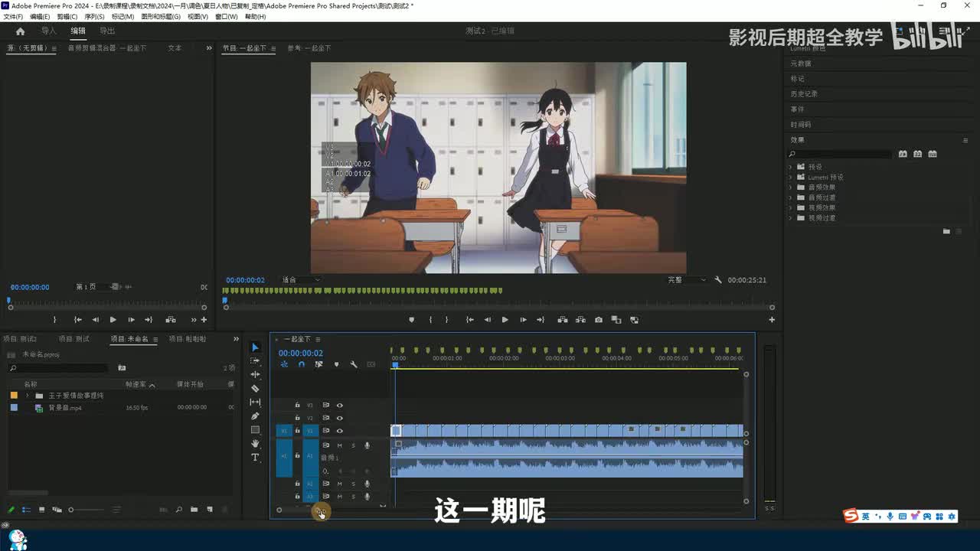This screenshot has height=551, width=980.
Task: Click search-bin folder icon beside project search
Action: [122, 368]
